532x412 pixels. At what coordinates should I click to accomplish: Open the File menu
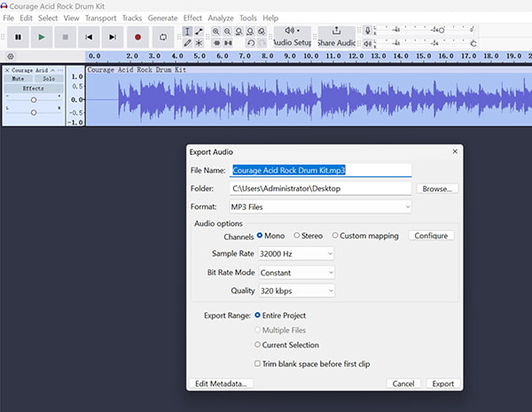[x=9, y=18]
